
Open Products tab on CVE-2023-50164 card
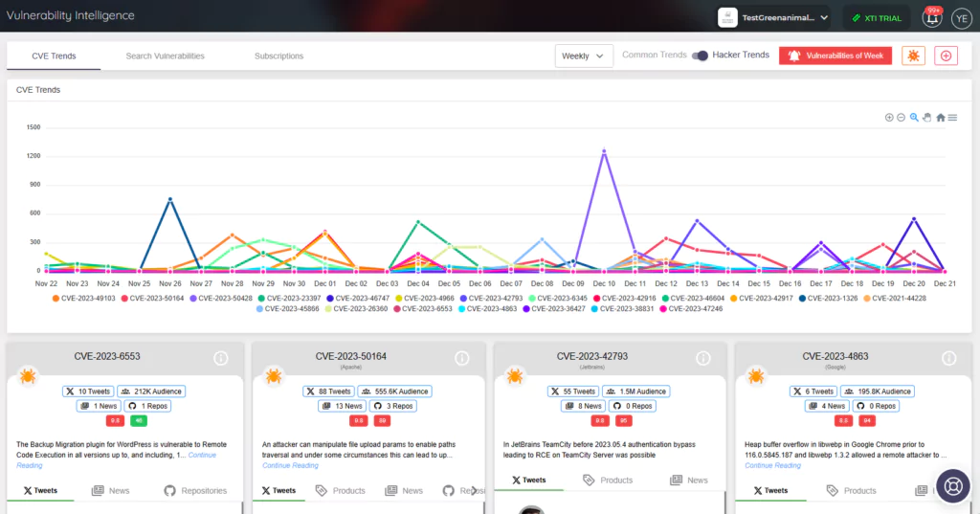[x=341, y=491]
